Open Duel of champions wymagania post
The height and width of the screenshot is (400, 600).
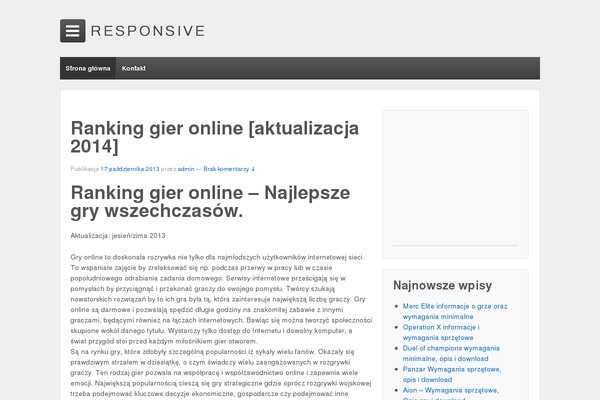tap(451, 354)
